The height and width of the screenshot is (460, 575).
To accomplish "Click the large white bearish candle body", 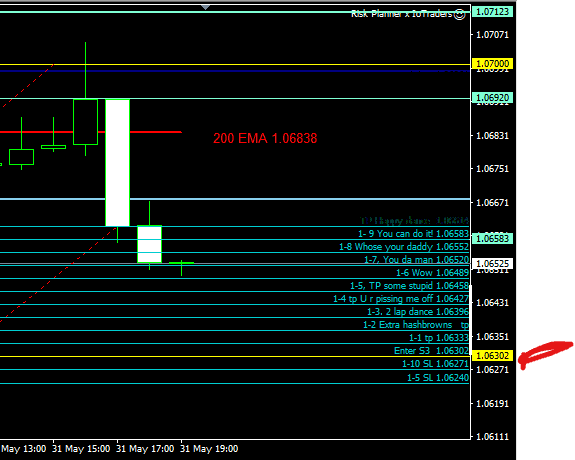I will pos(117,163).
